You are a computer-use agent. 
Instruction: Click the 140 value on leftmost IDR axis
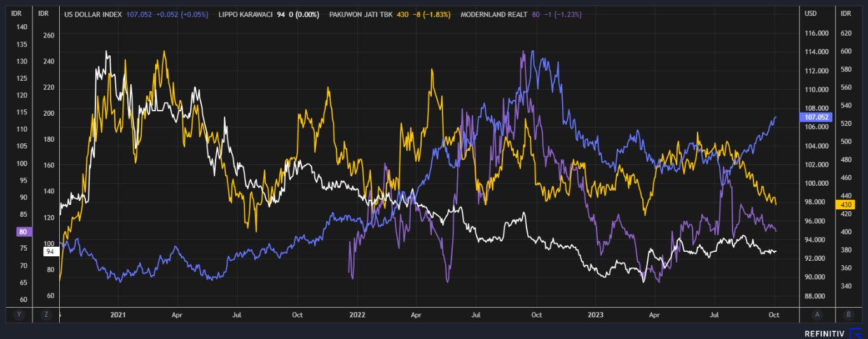[22, 27]
